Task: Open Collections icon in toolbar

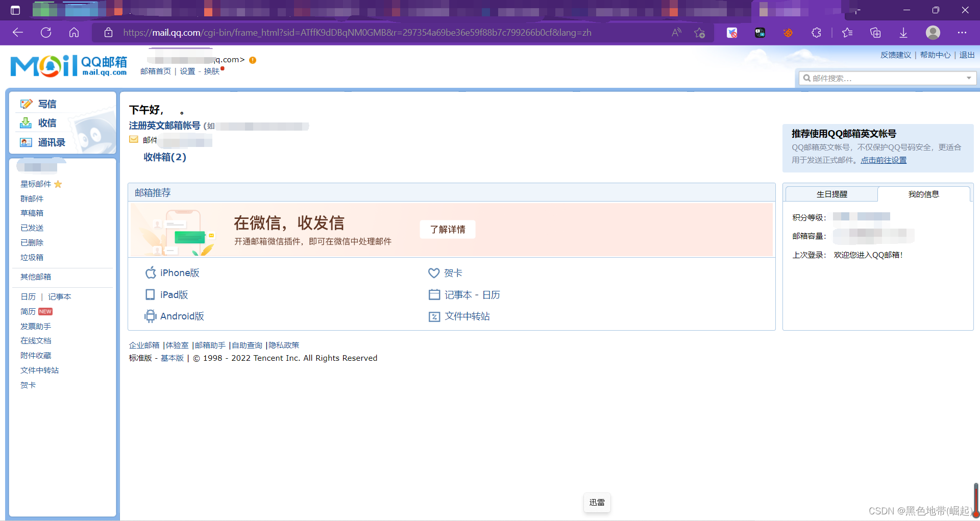Action: [875, 33]
